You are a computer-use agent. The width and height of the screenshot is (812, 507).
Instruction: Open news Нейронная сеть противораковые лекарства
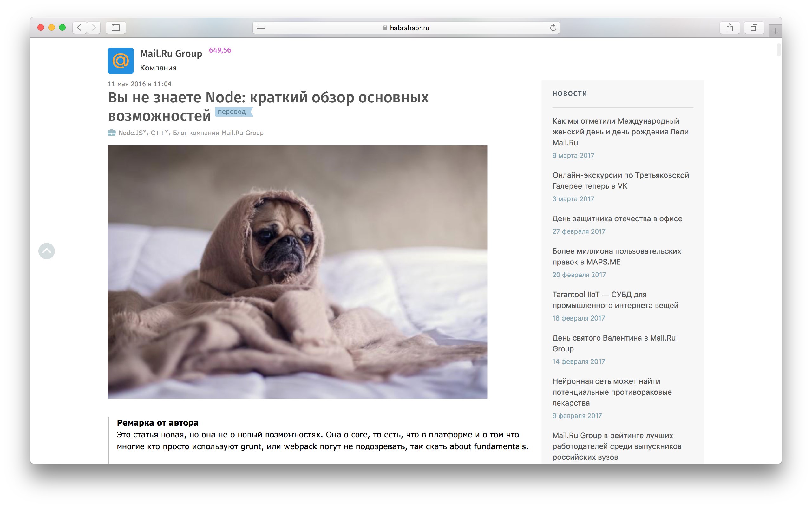point(612,392)
